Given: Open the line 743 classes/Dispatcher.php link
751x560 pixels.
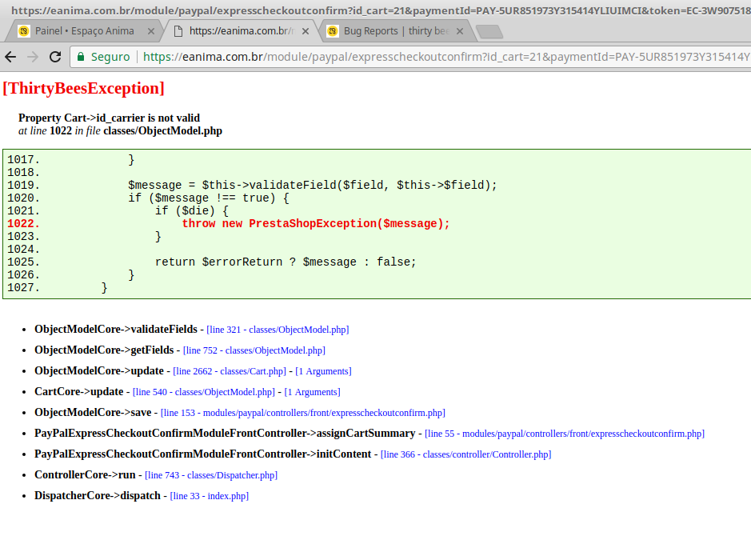Looking at the screenshot, I should (x=211, y=475).
